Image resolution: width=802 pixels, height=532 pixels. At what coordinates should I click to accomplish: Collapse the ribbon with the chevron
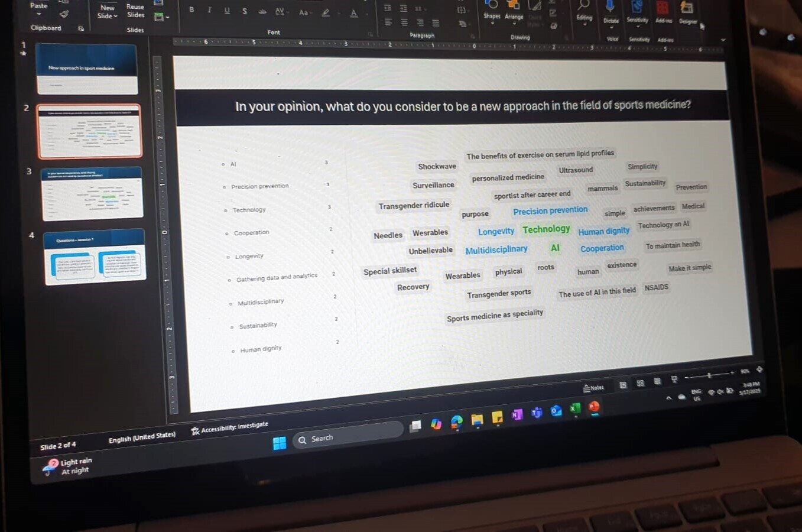[x=723, y=40]
